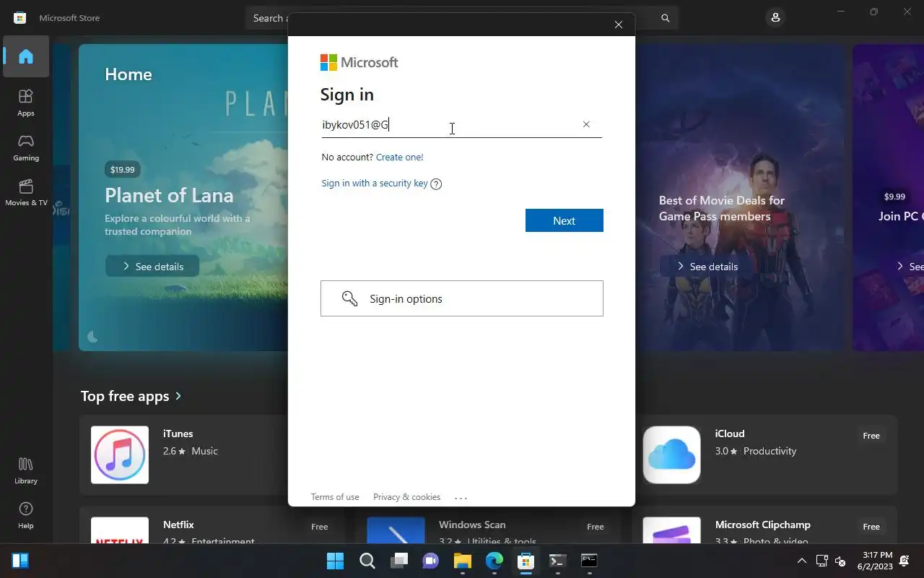Viewport: 924px width, 578px height.
Task: Click the Free button for iCloud
Action: 871,436
